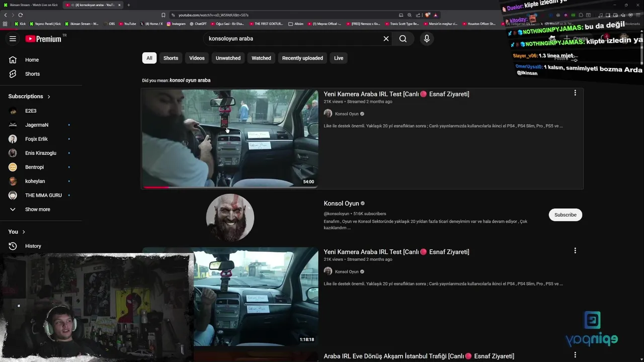Image resolution: width=644 pixels, height=362 pixels.
Task: Select the Videos filter chip
Action: pos(197,58)
